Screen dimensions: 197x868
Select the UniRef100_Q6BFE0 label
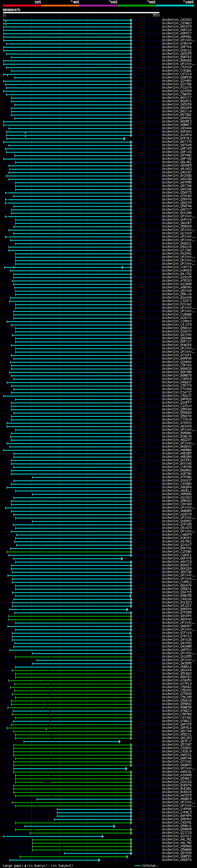click(177, 856)
